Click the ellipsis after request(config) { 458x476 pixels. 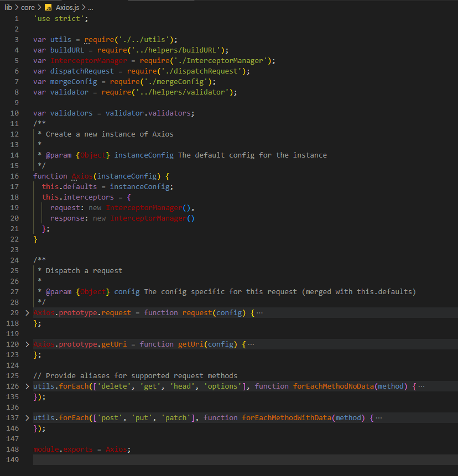pos(259,313)
